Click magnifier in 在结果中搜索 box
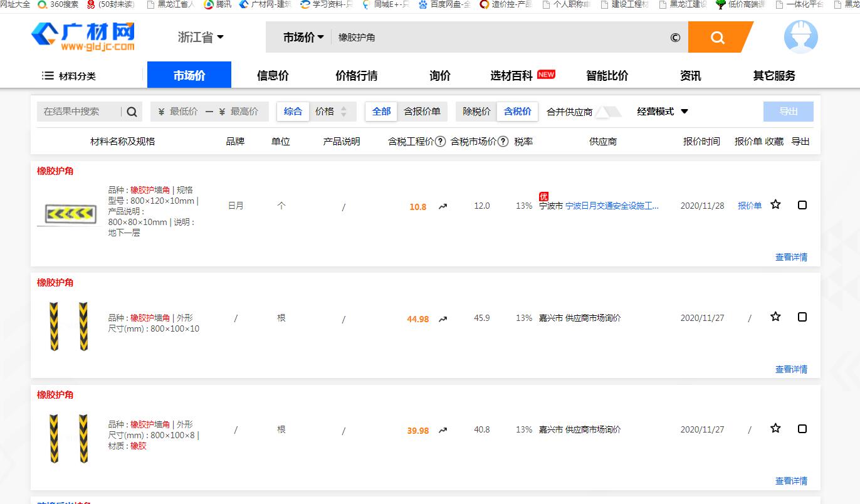Viewport: 860px width, 504px height. coord(132,112)
